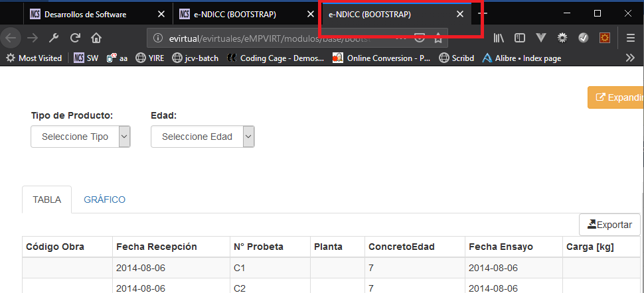This screenshot has height=293, width=644.
Task: Click the Fecha Recepción column header
Action: 157,247
